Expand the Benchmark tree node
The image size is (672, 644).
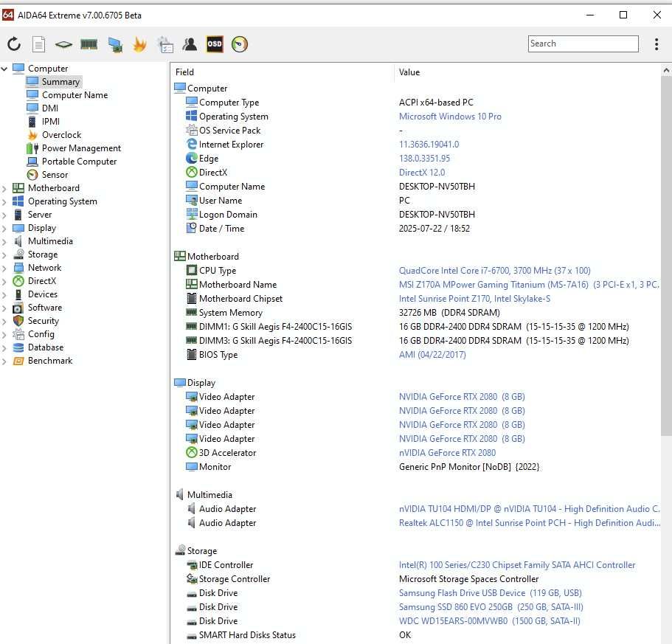pyautogui.click(x=4, y=361)
